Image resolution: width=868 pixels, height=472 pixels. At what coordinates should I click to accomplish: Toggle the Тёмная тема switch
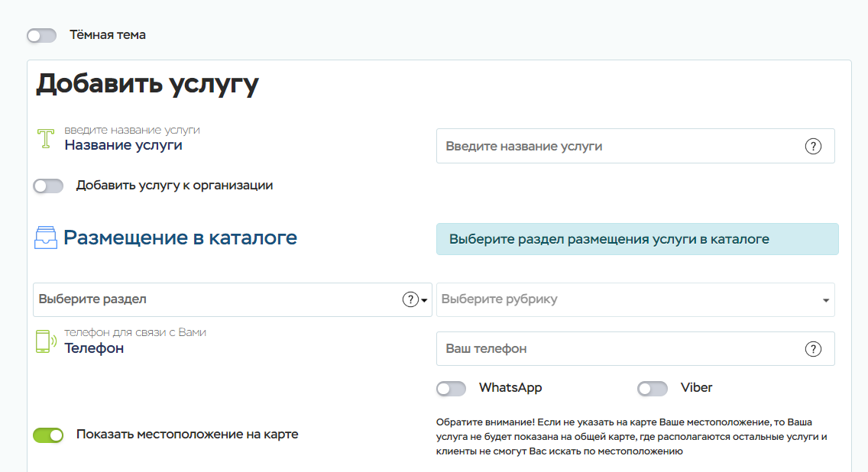coord(42,35)
